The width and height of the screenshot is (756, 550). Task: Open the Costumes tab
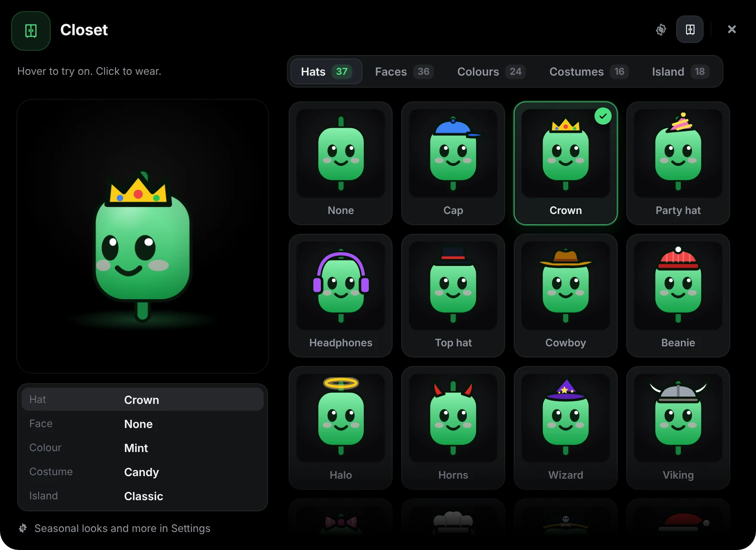click(x=589, y=71)
